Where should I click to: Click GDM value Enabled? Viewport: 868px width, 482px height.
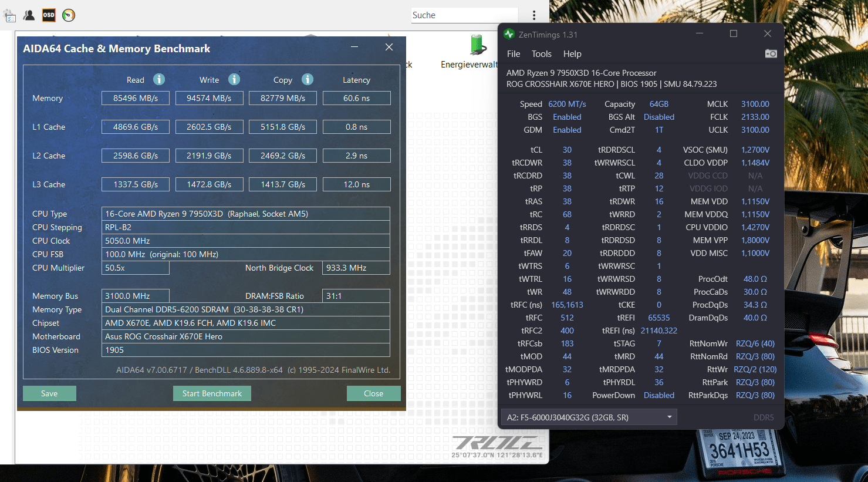pos(567,130)
